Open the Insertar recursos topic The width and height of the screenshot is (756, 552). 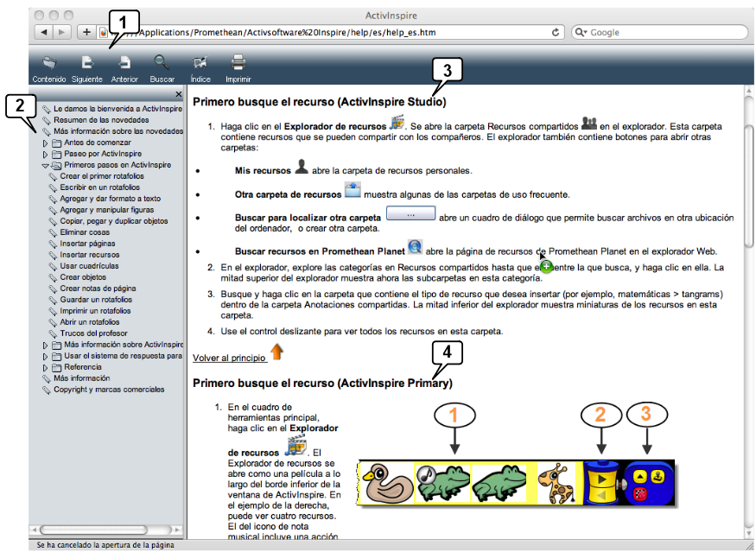90,255
